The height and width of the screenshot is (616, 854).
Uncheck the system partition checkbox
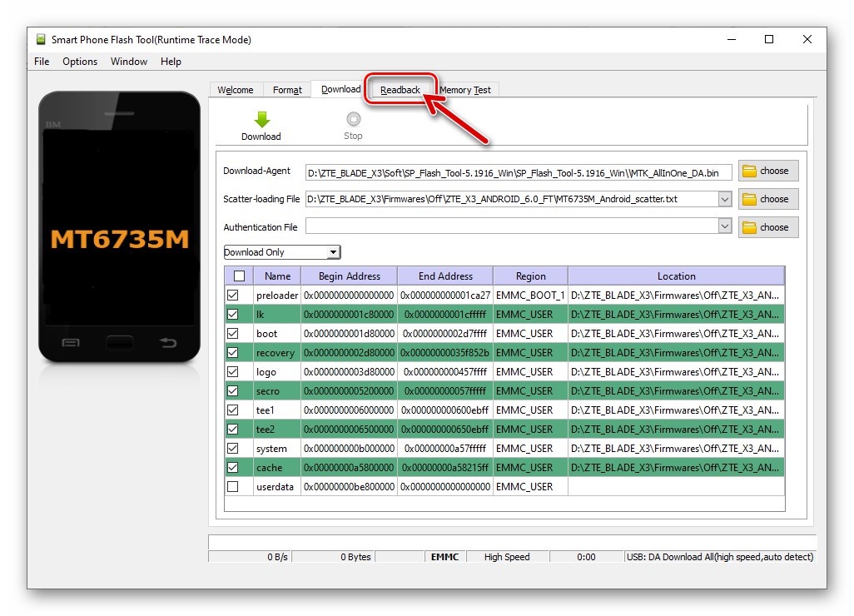[x=232, y=448]
